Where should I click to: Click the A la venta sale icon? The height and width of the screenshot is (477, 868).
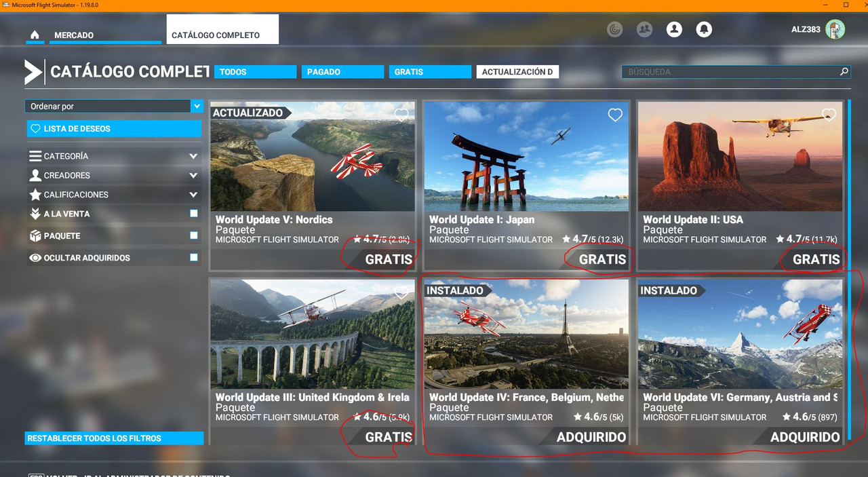35,214
